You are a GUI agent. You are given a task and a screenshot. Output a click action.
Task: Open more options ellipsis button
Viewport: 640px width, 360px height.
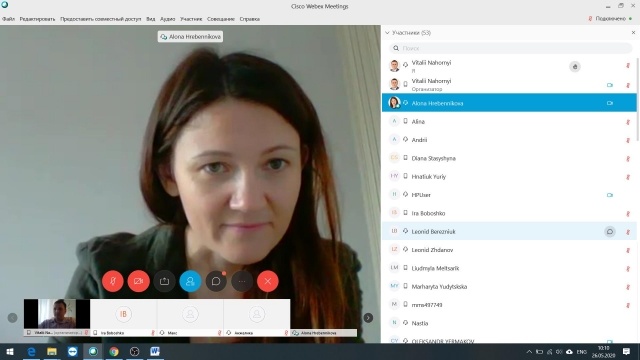pos(242,281)
